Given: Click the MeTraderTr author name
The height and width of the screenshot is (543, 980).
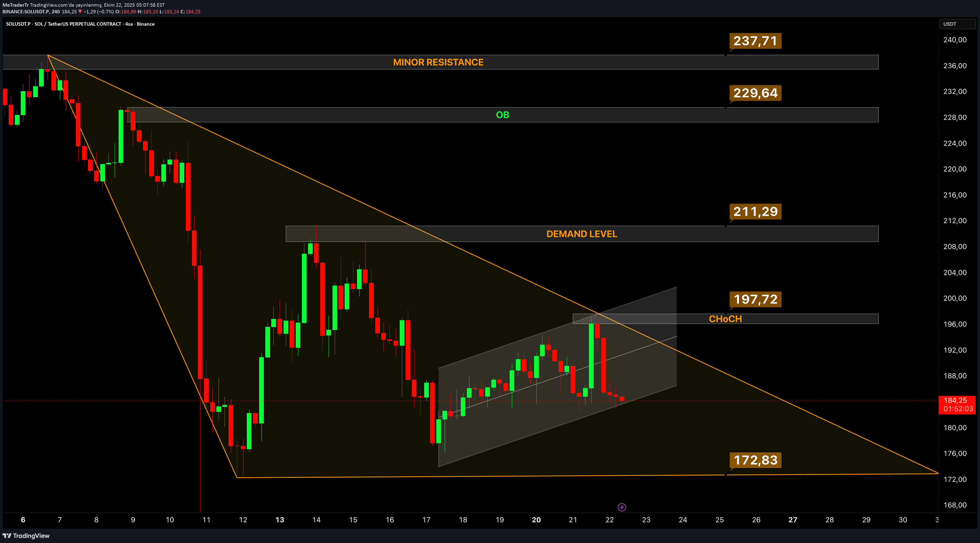Looking at the screenshot, I should (16, 5).
